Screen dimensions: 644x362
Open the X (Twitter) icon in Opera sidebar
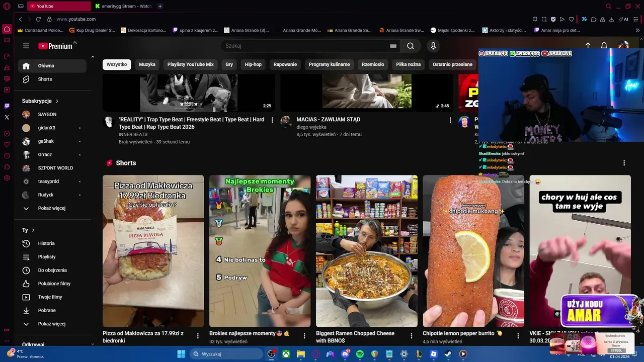click(7, 117)
